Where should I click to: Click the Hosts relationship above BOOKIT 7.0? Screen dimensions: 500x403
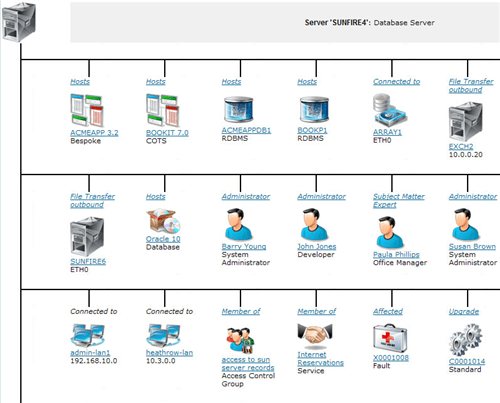click(x=156, y=82)
